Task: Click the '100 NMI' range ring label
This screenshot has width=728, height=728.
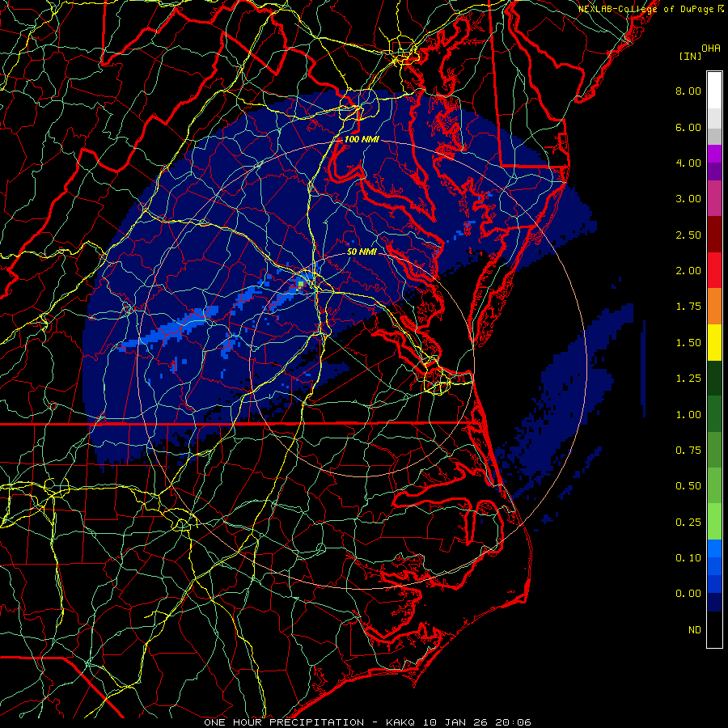Action: pos(362,139)
